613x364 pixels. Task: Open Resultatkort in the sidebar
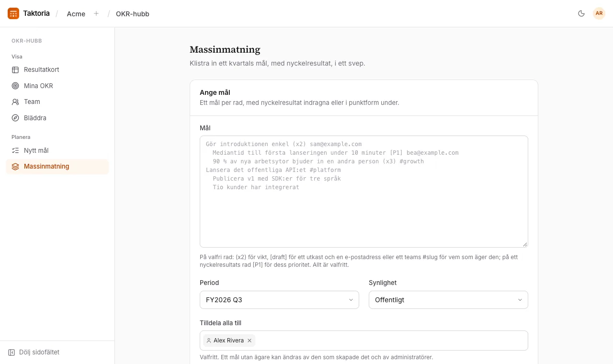[57, 69]
